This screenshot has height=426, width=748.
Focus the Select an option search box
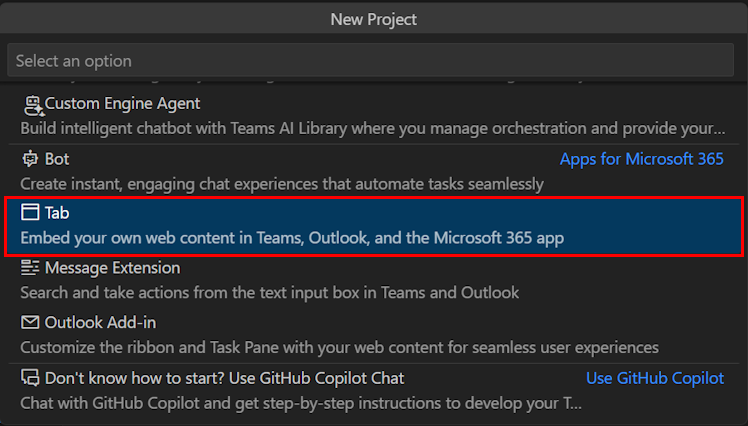tap(370, 60)
